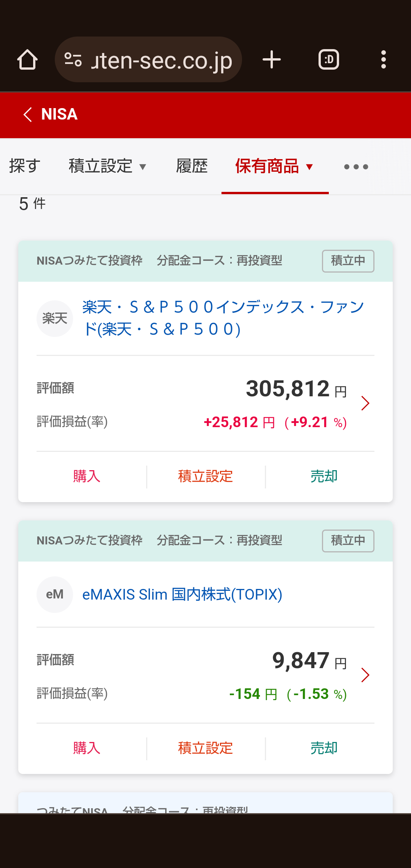Show more tabs via three dots

click(x=356, y=167)
